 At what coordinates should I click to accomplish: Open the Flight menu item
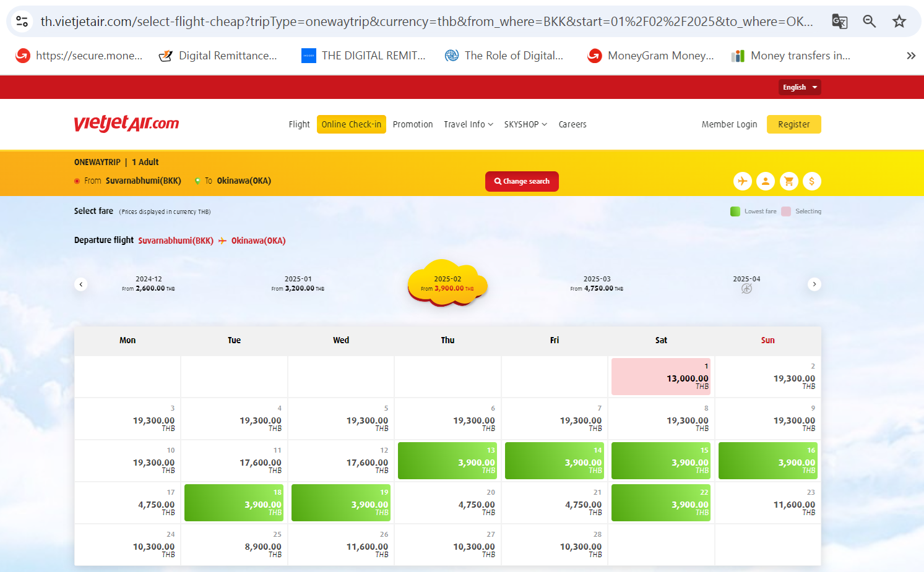click(x=299, y=124)
